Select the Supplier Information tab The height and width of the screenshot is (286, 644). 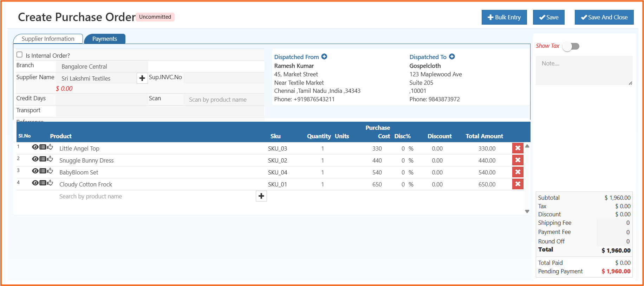tap(48, 39)
